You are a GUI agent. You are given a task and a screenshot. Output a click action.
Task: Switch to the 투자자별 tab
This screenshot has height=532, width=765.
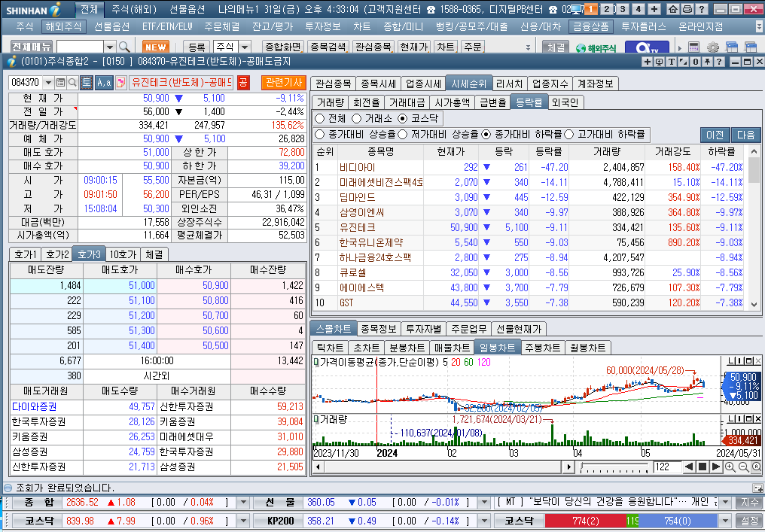pyautogui.click(x=423, y=329)
